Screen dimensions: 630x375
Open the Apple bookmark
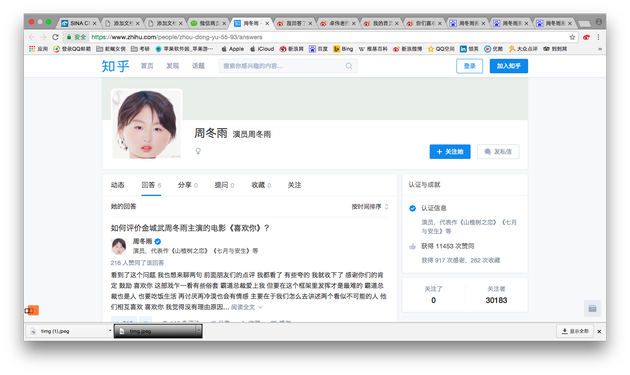coord(233,49)
